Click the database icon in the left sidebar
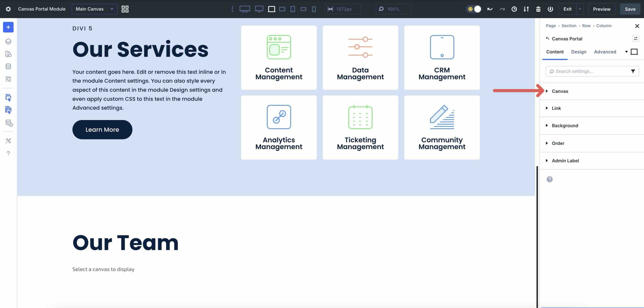This screenshot has width=644, height=308. pos(8,66)
